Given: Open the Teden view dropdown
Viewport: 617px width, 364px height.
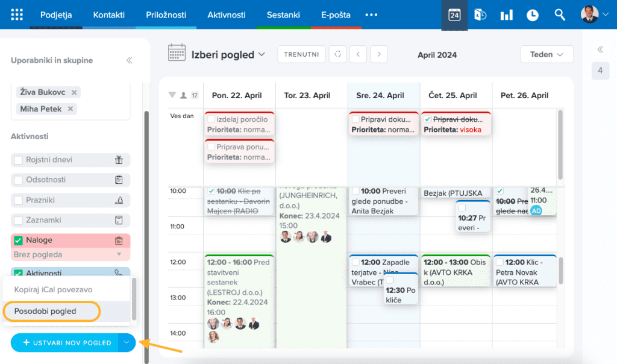Looking at the screenshot, I should click(x=547, y=54).
